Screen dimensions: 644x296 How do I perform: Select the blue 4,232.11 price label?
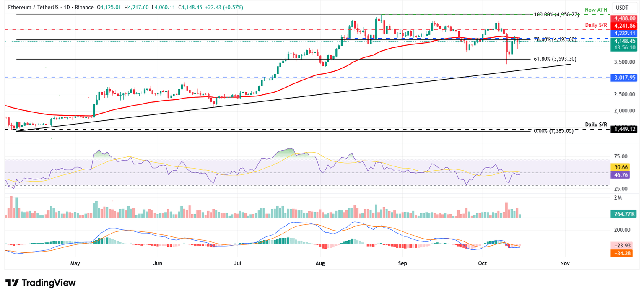point(625,34)
